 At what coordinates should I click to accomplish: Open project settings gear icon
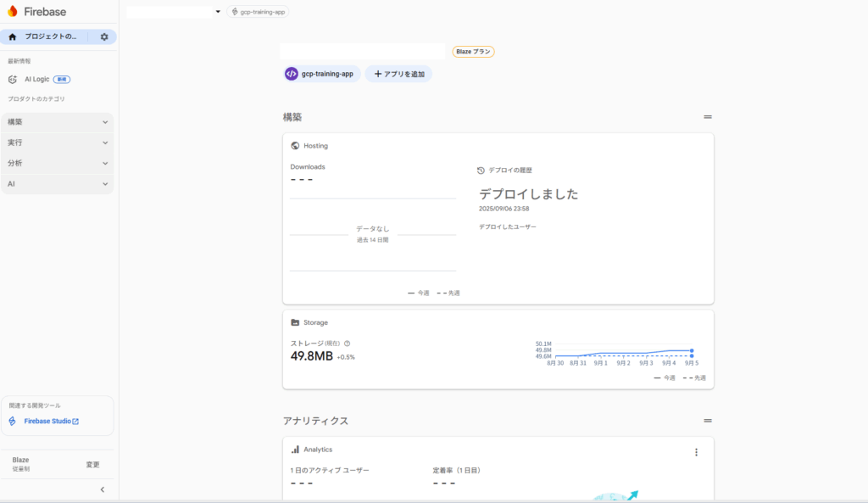point(104,37)
